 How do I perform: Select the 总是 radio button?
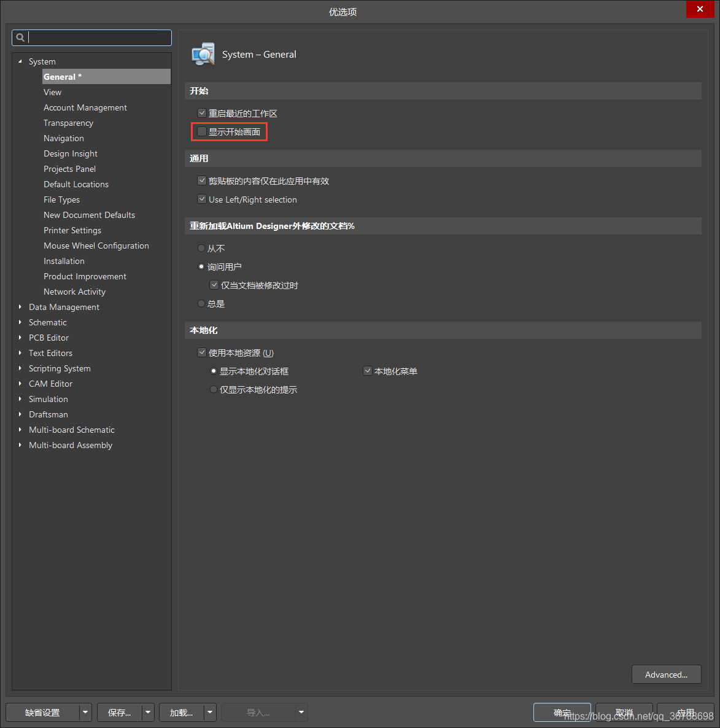[201, 304]
